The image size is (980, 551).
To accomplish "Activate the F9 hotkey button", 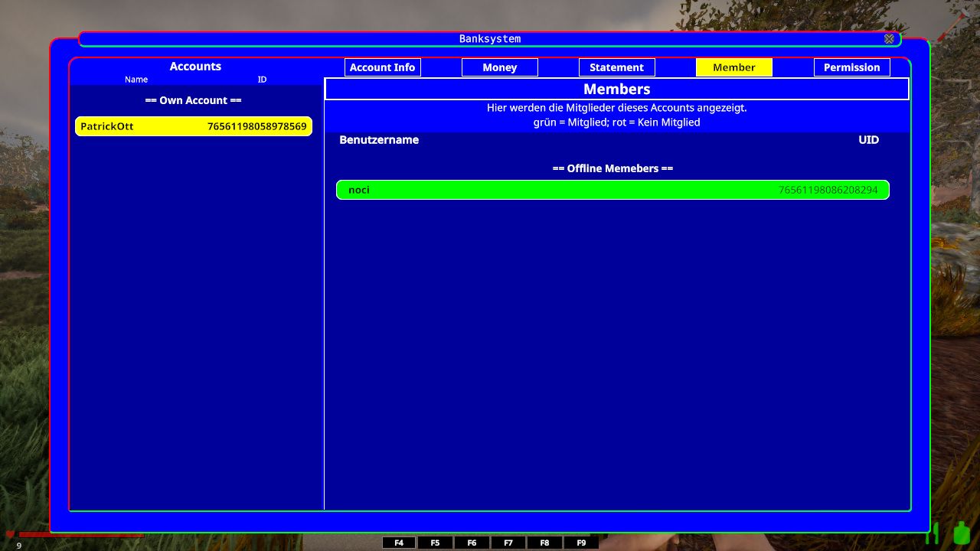I will coord(581,543).
